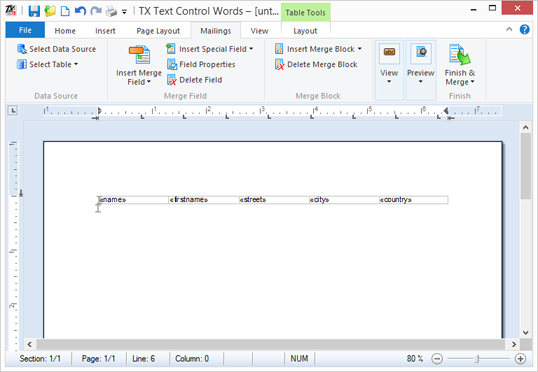Click the Delete Merge Block icon
Image resolution: width=538 pixels, height=372 pixels.
coord(279,65)
